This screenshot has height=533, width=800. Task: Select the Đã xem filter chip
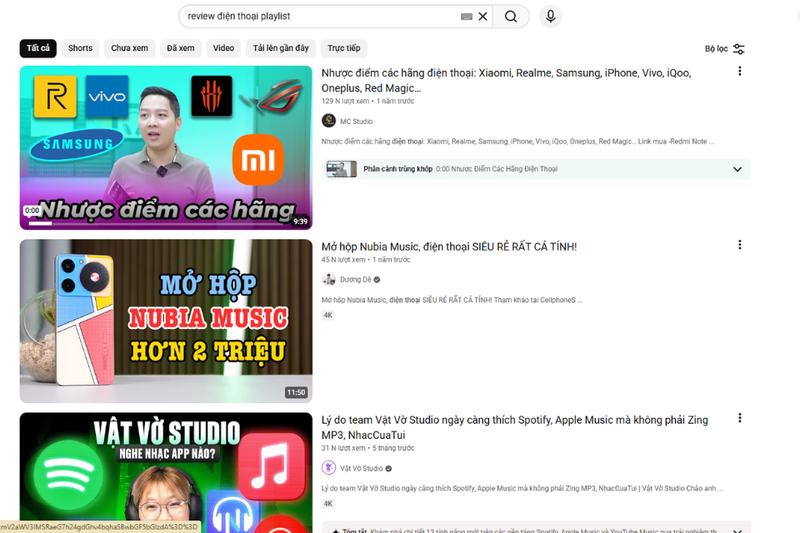(x=181, y=48)
